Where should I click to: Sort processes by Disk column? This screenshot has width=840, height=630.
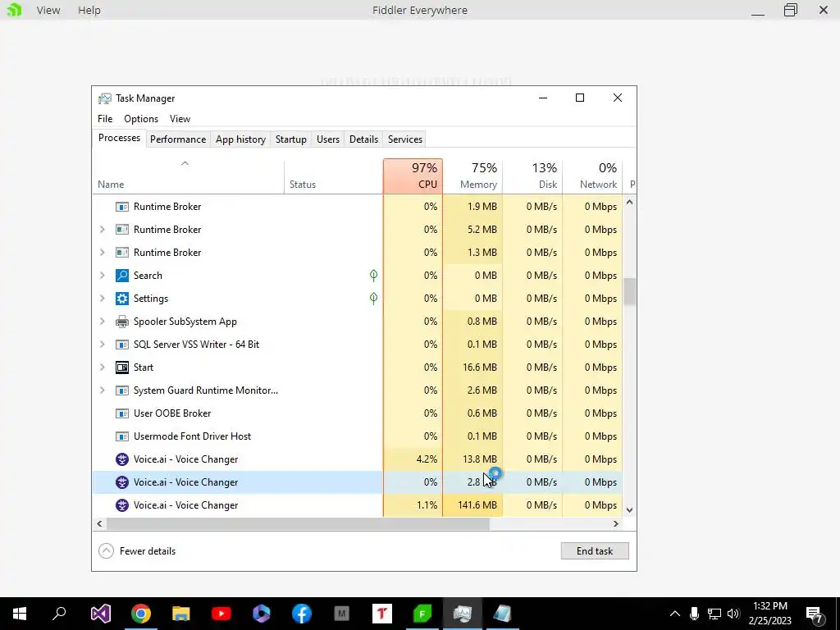[x=532, y=176]
